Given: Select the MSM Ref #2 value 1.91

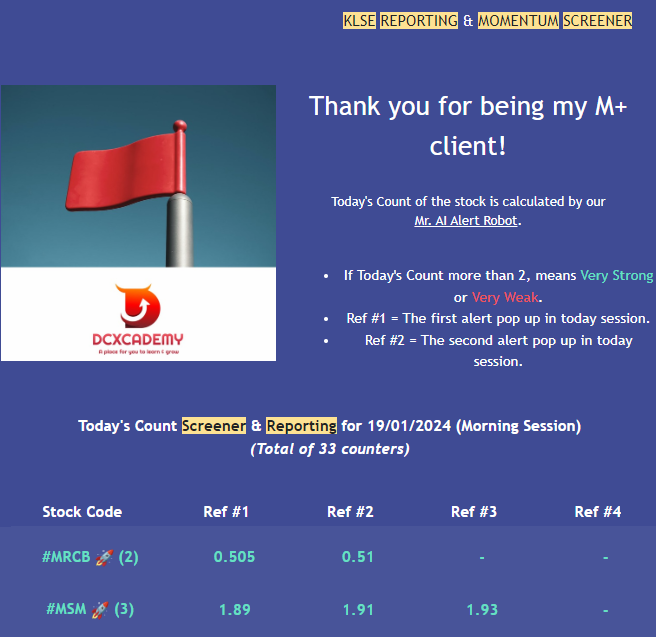Looking at the screenshot, I should [x=358, y=609].
